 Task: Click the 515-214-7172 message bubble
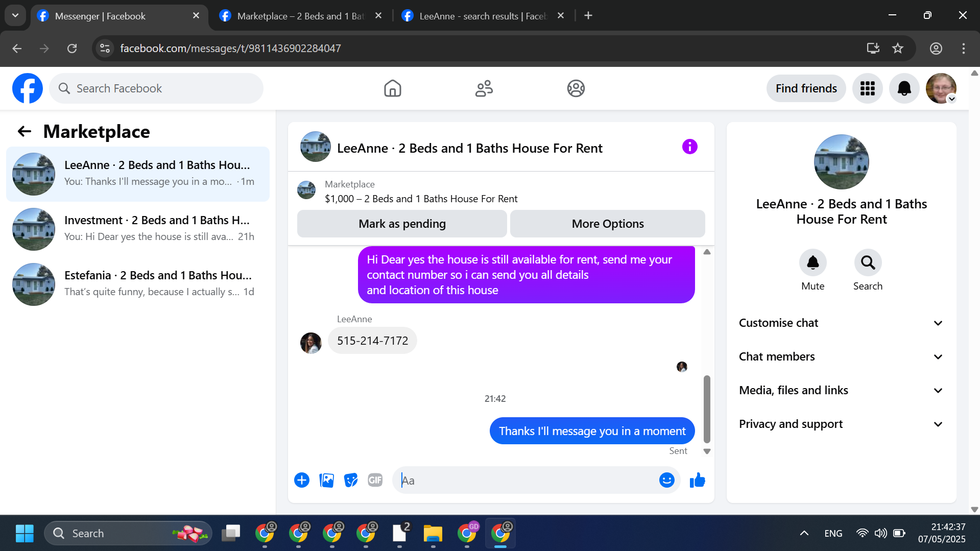pos(372,341)
